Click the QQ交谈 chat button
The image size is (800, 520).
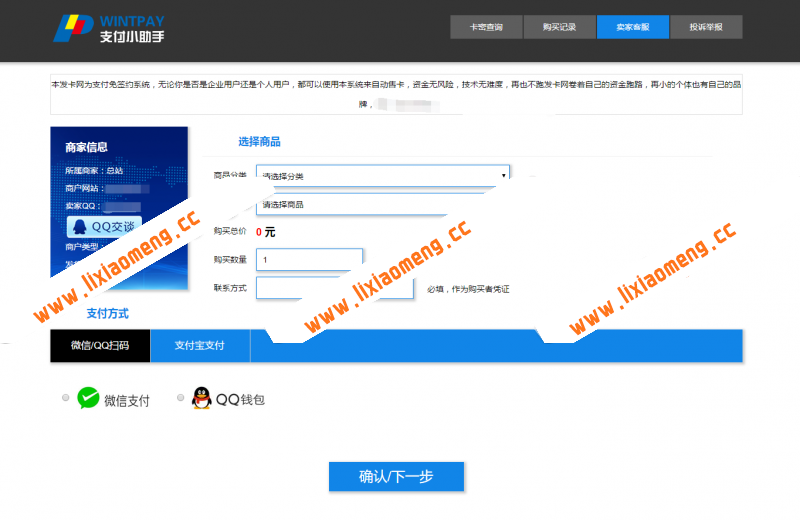104,227
